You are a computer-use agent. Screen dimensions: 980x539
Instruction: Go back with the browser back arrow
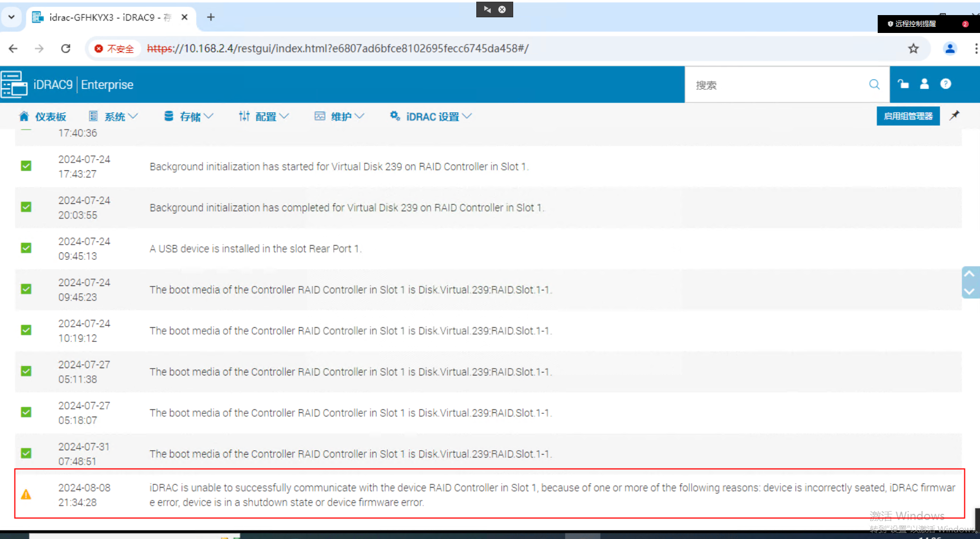pyautogui.click(x=13, y=49)
